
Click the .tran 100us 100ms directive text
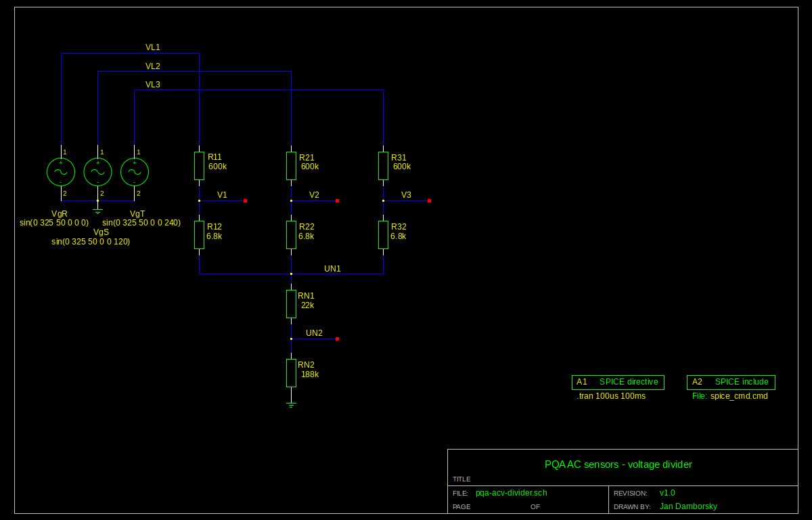[x=611, y=396]
